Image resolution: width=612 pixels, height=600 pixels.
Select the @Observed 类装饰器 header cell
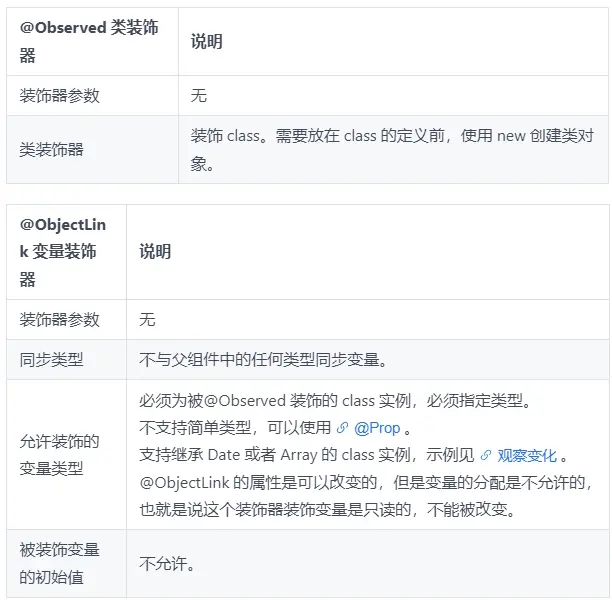click(x=93, y=42)
